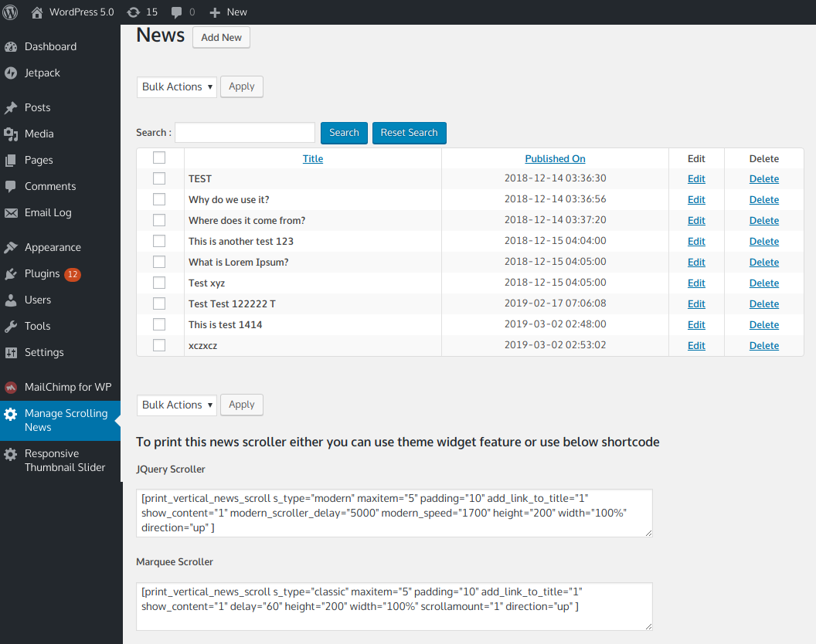The height and width of the screenshot is (644, 816).
Task: Select checkbox for This is another test 123
Action: 159,241
